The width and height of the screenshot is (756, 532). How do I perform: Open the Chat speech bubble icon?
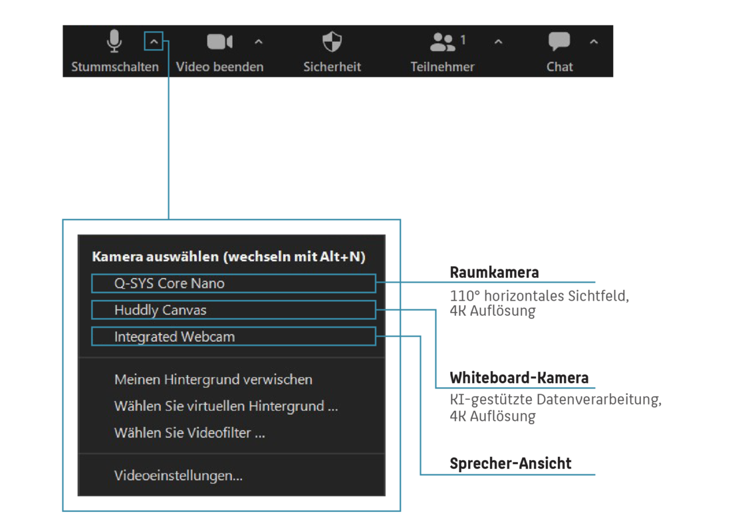point(559,42)
